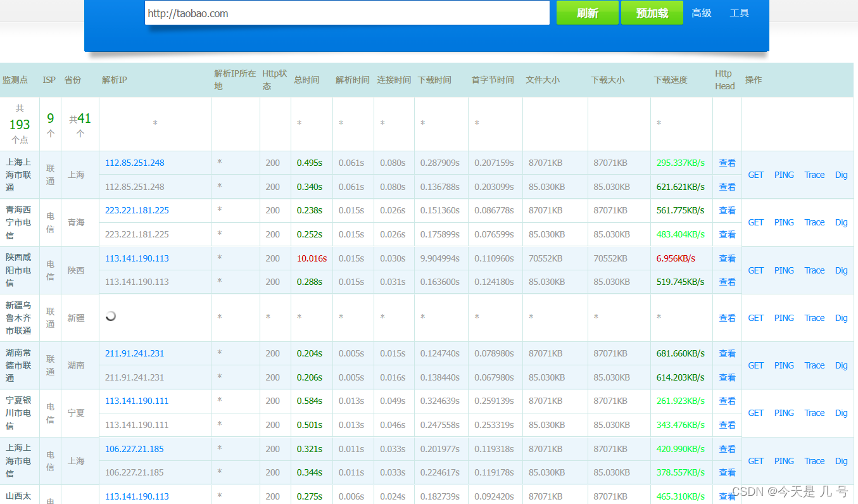This screenshot has height=504, width=858.
Task: Click the red 10.016s total time value
Action: click(x=312, y=258)
